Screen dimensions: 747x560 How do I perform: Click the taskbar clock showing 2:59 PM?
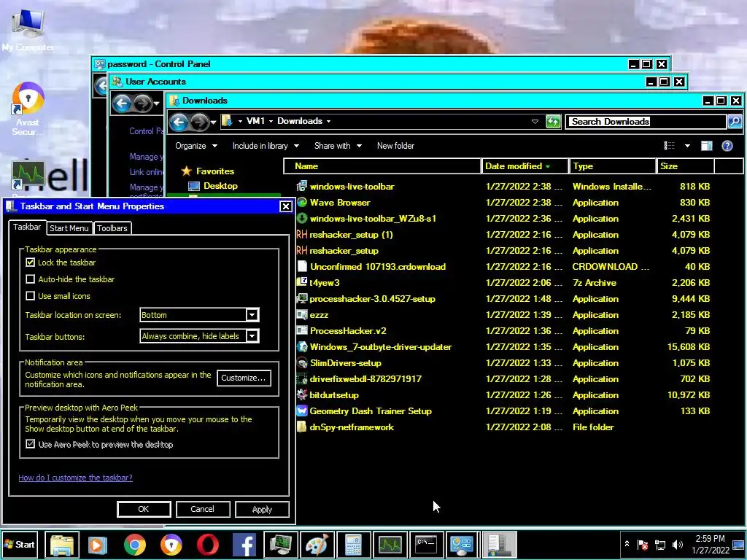coord(711,544)
